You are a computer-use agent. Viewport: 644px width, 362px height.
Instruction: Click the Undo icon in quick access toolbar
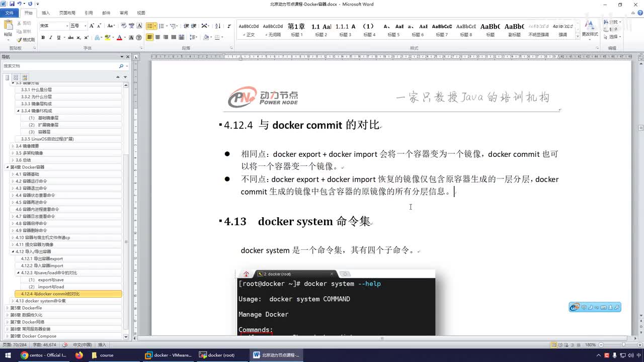point(19,4)
